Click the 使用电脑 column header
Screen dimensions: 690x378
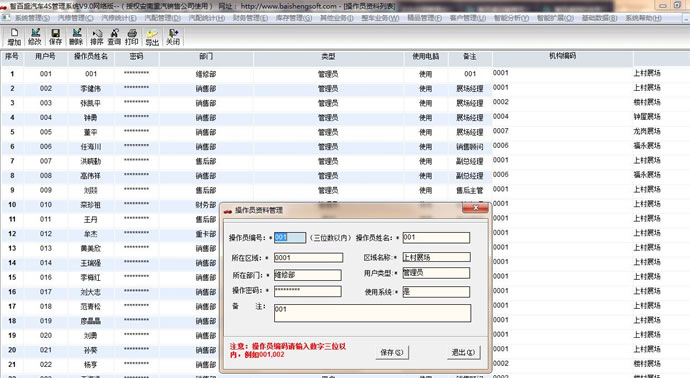pos(426,56)
